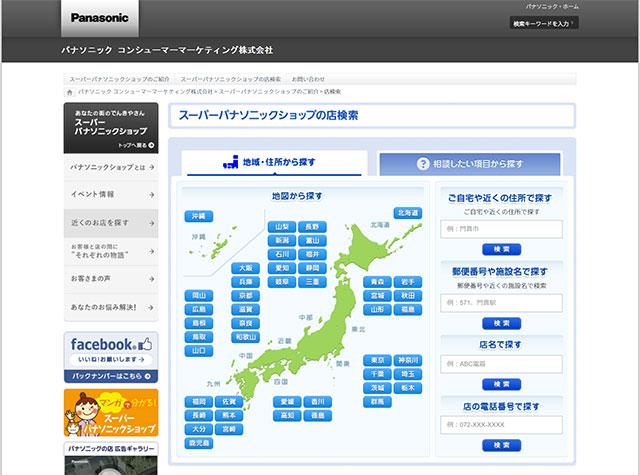Viewport: 640px width, 475px height.
Task: Select the 和歌山 prefecture button
Action: point(245,337)
